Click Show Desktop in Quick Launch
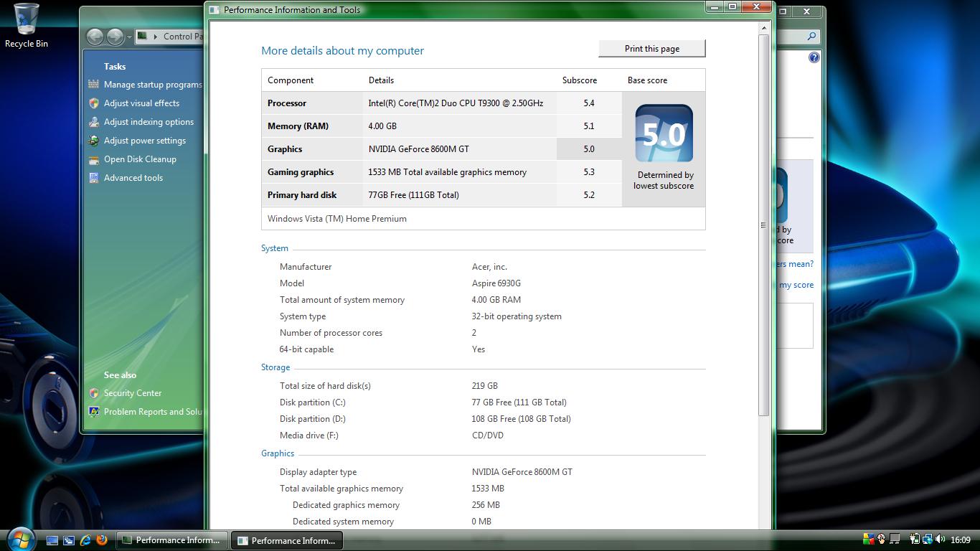This screenshot has height=551, width=980. coord(52,540)
